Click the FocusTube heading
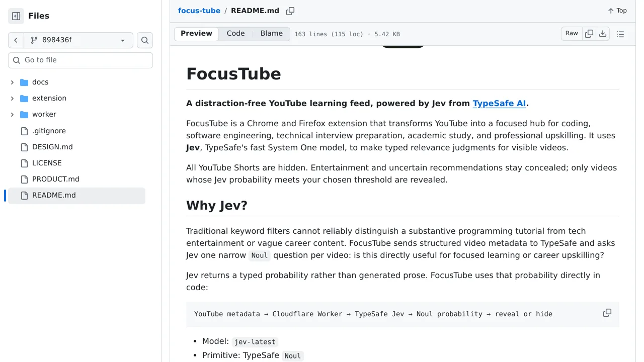644x362 pixels. point(233,74)
